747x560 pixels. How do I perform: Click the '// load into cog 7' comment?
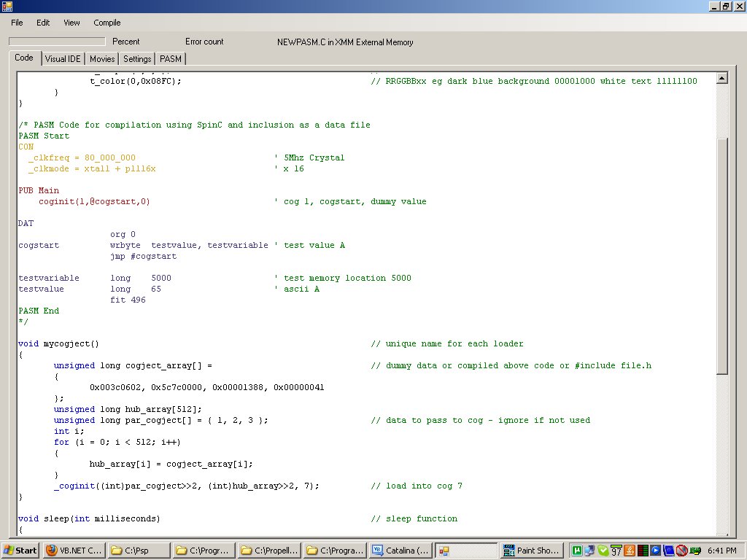click(417, 486)
